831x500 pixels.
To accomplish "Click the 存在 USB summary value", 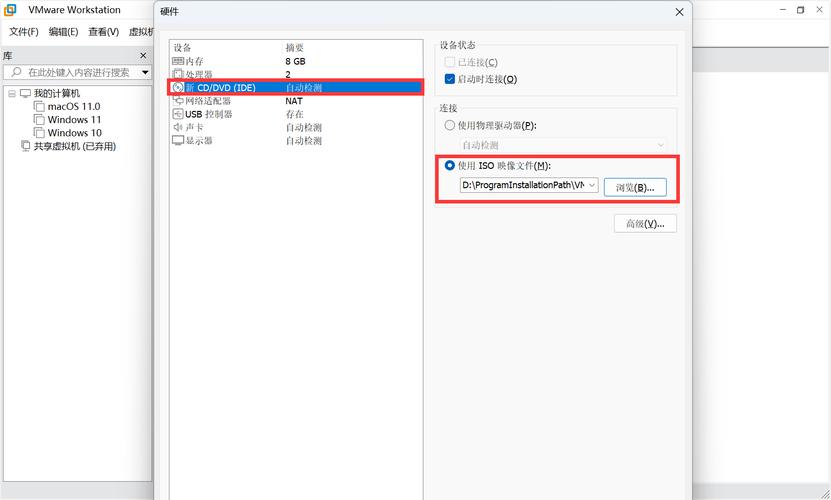I will 295,114.
